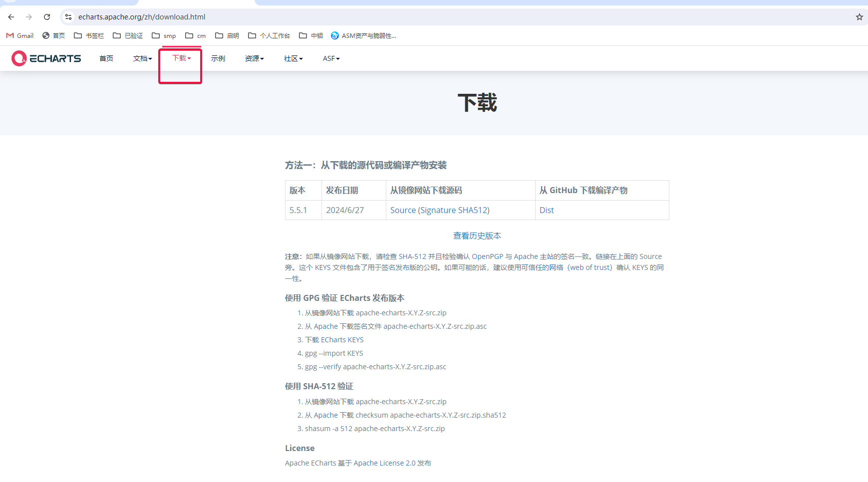
Task: Open the cm bookmark folder
Action: coord(195,35)
